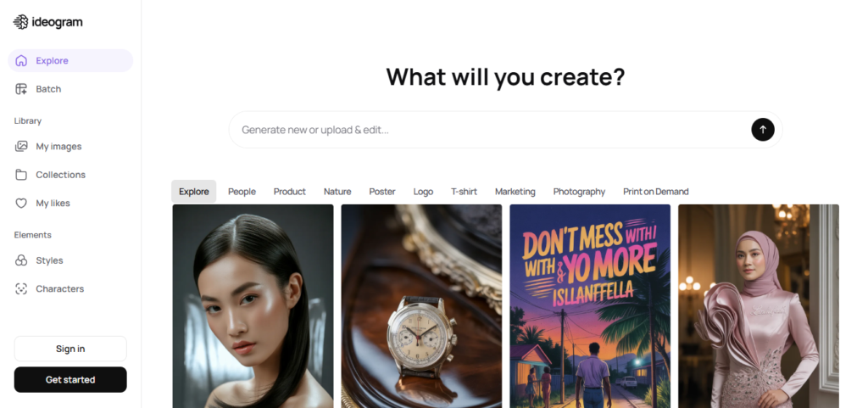
Task: Click the My images picture icon
Action: coord(21,146)
